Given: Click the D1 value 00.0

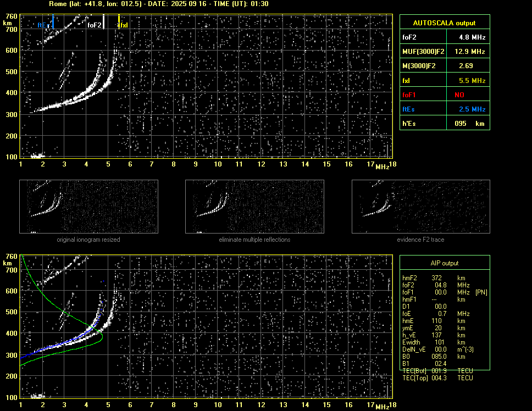Looking at the screenshot, I should (441, 307).
